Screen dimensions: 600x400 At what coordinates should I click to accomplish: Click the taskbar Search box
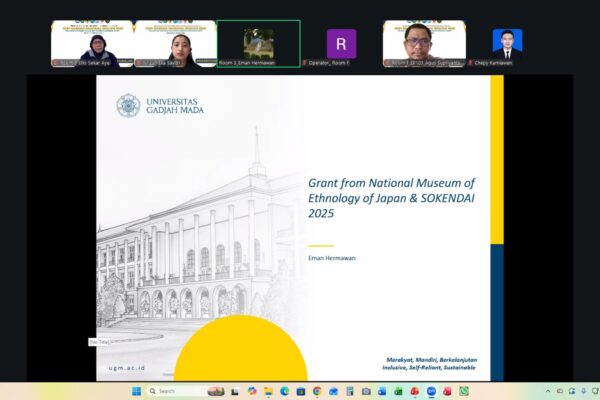[186, 391]
